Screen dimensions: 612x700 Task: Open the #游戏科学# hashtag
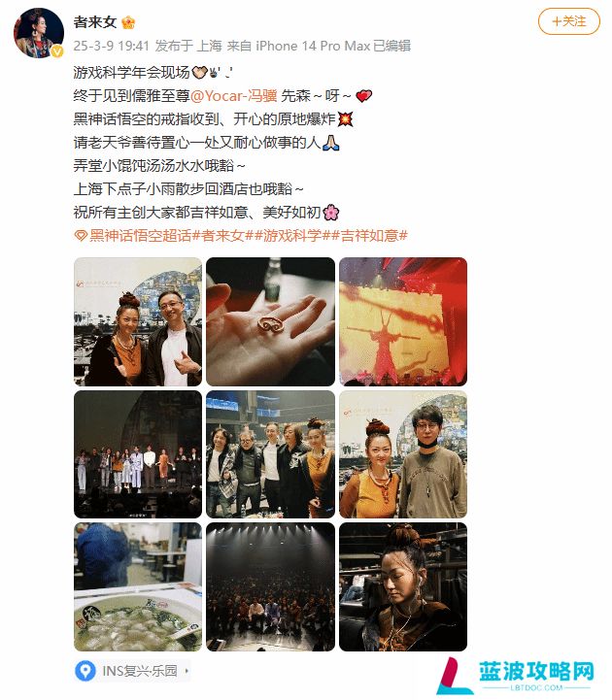[x=293, y=235]
